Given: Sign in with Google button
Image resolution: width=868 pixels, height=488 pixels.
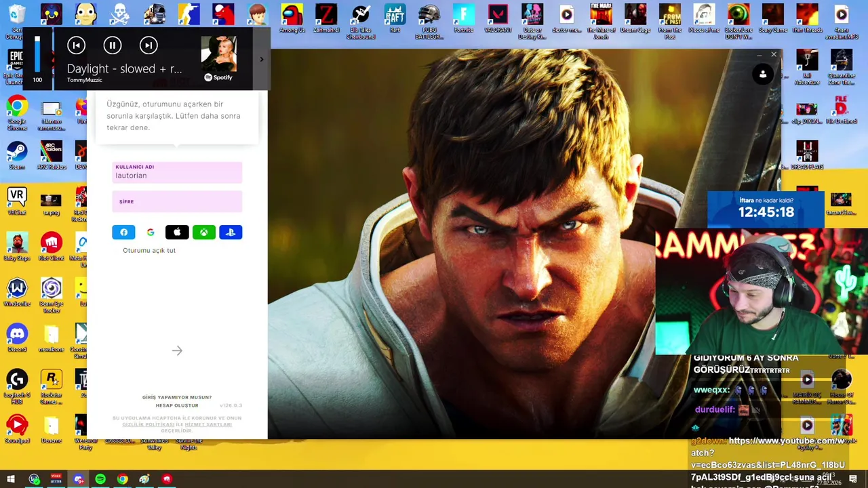Looking at the screenshot, I should 151,232.
